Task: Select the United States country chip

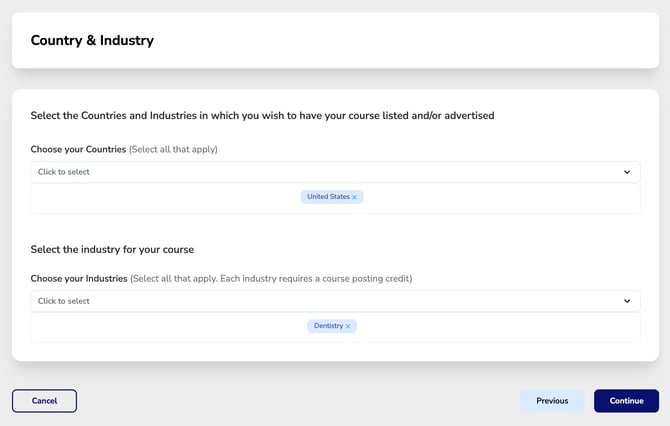Action: click(x=327, y=197)
